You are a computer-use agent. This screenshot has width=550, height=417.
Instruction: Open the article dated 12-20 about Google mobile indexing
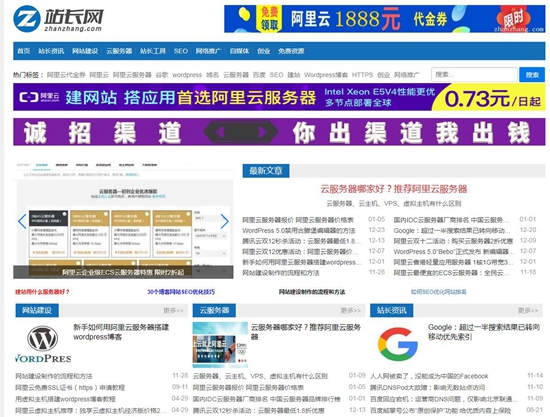point(452,230)
